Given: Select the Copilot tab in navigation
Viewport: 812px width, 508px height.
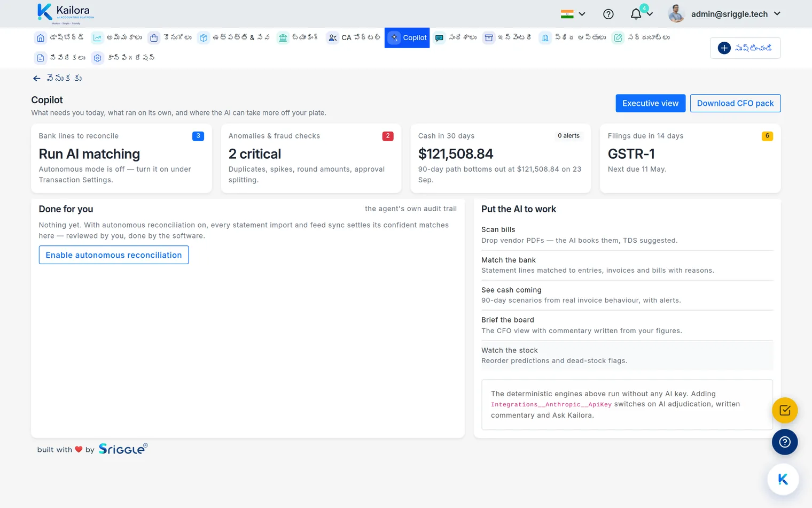Looking at the screenshot, I should coord(407,38).
